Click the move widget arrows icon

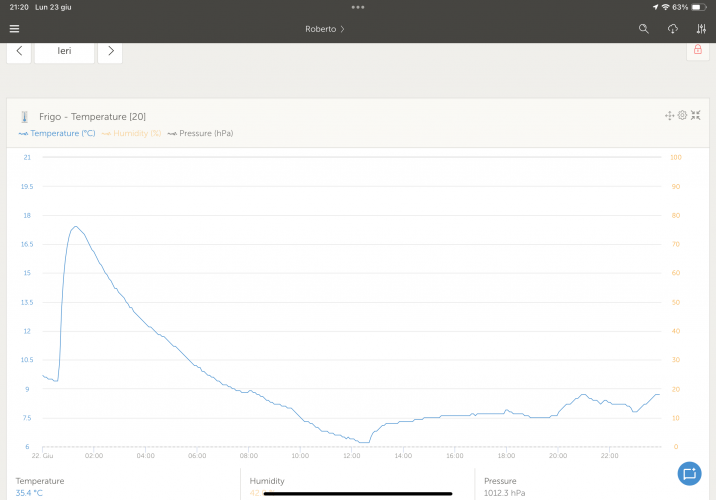[x=670, y=116]
